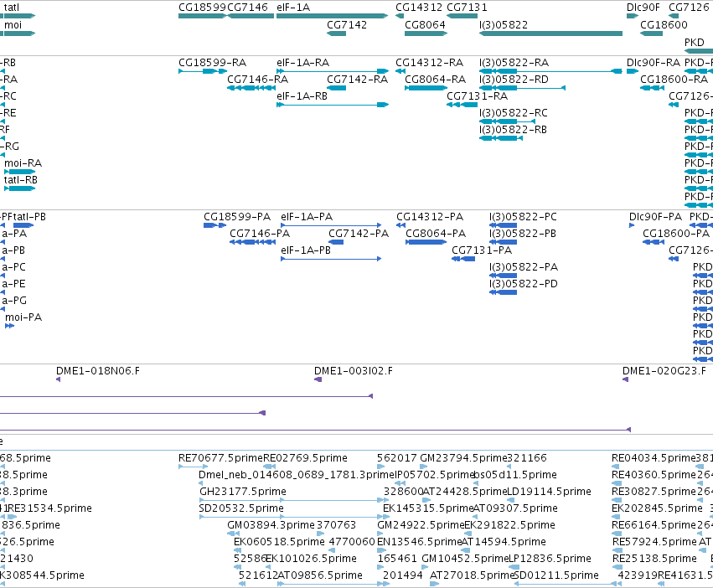This screenshot has height=588, width=713.
Task: Open protein CG18599-PA
Action: [237, 217]
